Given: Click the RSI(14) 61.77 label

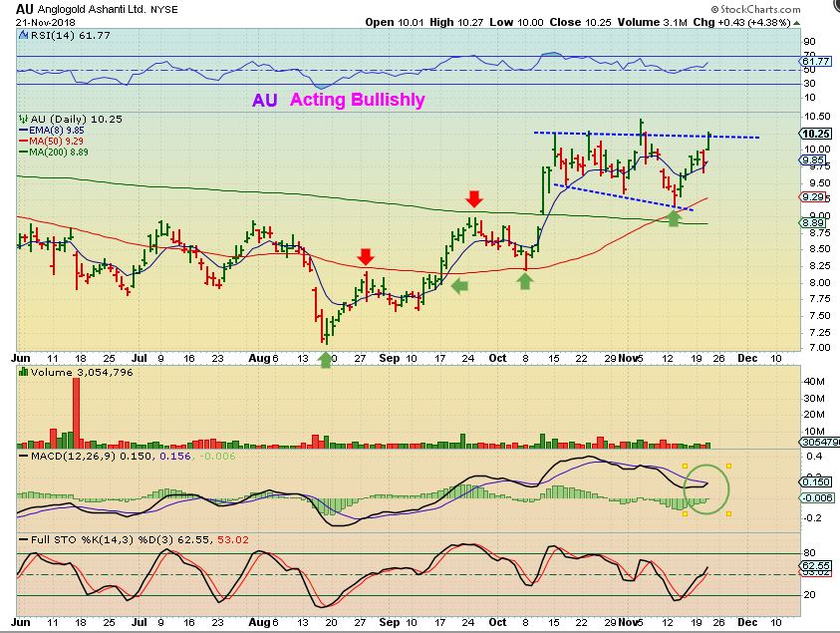Looking at the screenshot, I should tap(71, 35).
